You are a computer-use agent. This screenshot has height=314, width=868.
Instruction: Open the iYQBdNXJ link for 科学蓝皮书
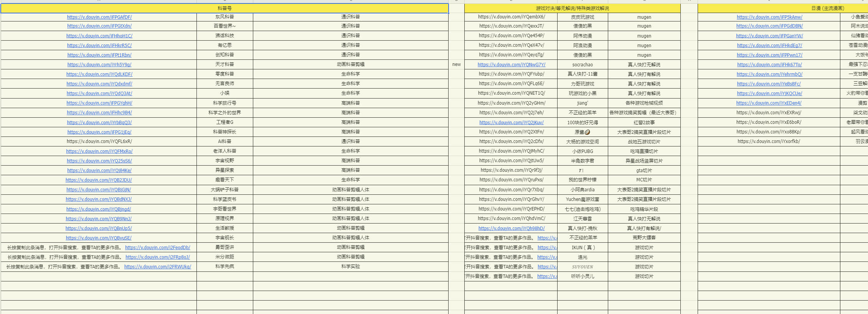[x=99, y=199]
